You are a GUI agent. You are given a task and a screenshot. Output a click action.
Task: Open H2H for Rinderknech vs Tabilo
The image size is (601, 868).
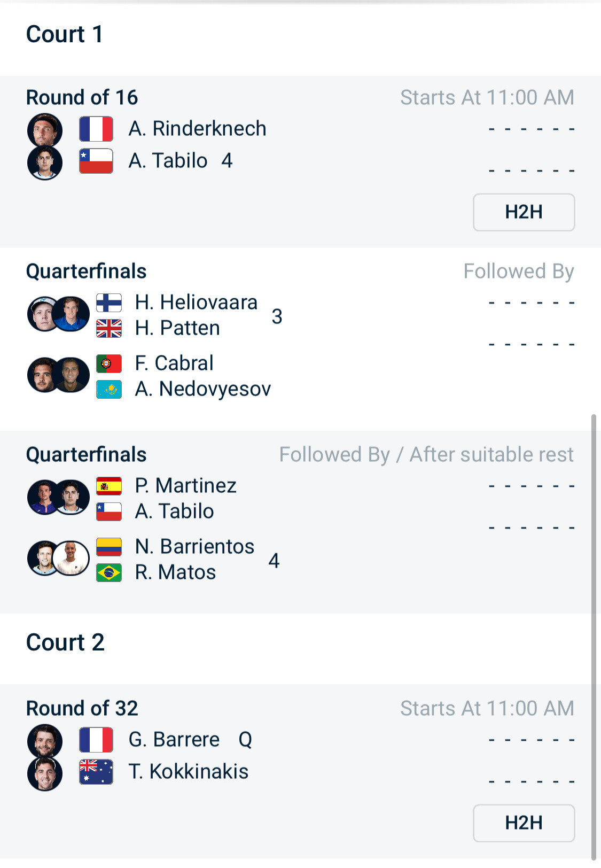(x=524, y=212)
